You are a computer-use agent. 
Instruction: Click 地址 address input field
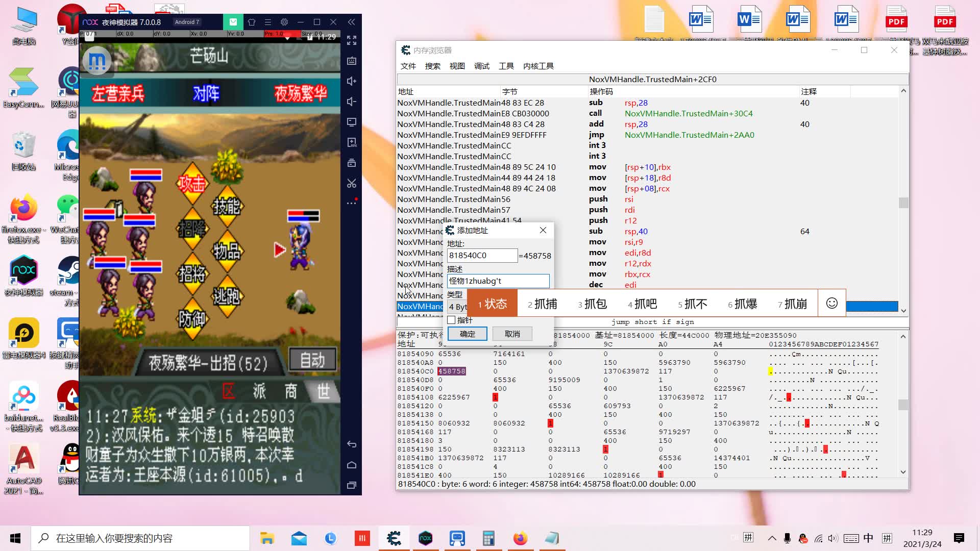point(482,255)
